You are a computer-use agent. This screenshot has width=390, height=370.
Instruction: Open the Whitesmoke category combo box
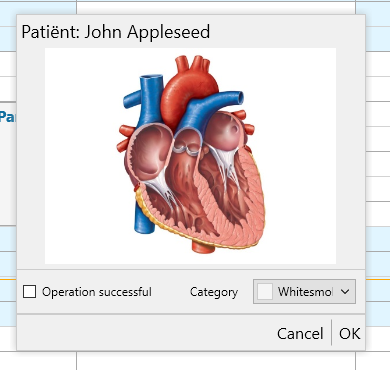(x=304, y=292)
